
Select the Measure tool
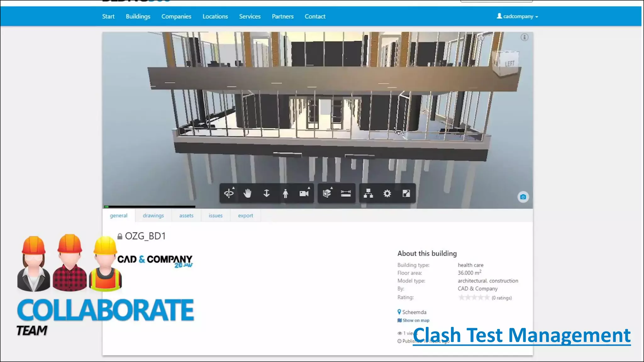point(346,193)
